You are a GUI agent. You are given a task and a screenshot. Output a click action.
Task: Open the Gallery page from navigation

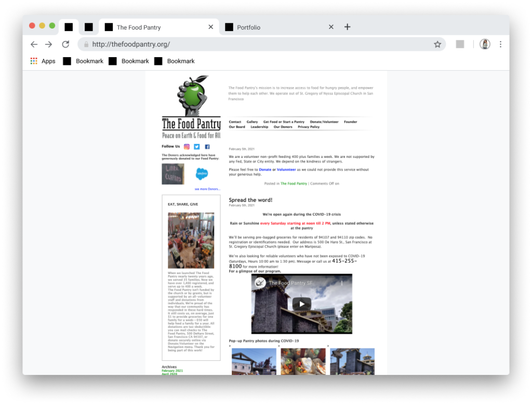(x=252, y=122)
